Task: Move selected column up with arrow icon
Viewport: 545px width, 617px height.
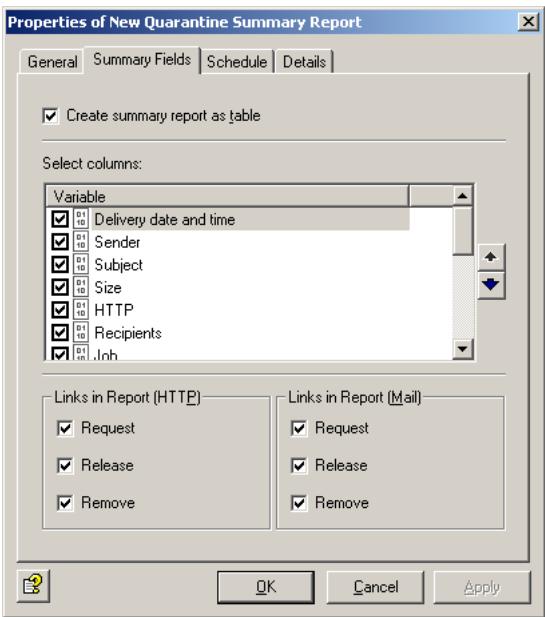Action: point(491,257)
